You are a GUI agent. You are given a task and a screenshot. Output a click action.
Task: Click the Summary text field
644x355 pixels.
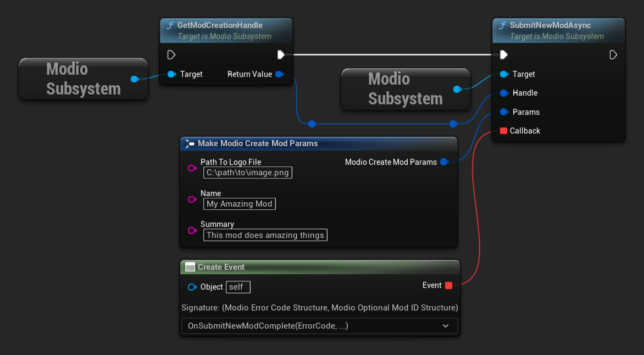point(265,235)
